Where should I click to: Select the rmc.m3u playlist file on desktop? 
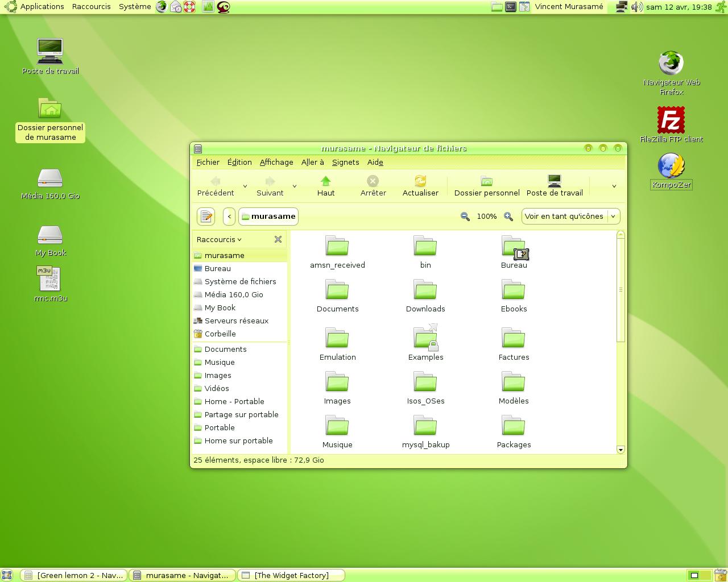50,284
